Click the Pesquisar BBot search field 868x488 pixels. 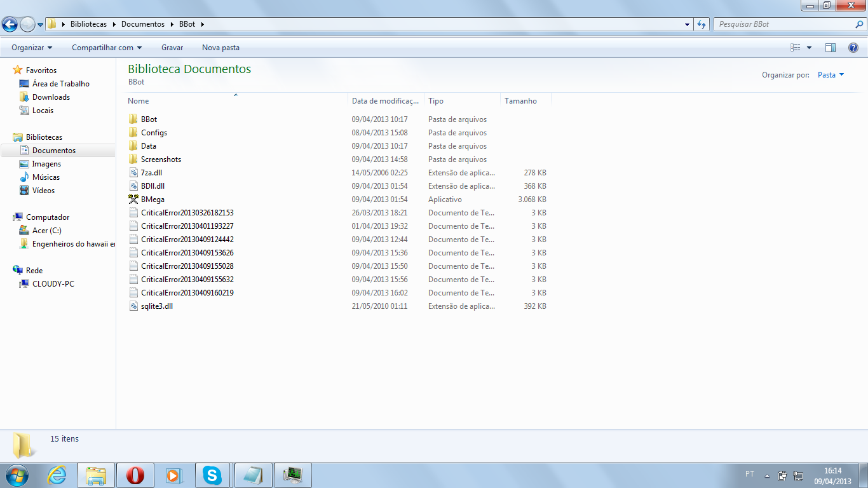(x=785, y=24)
